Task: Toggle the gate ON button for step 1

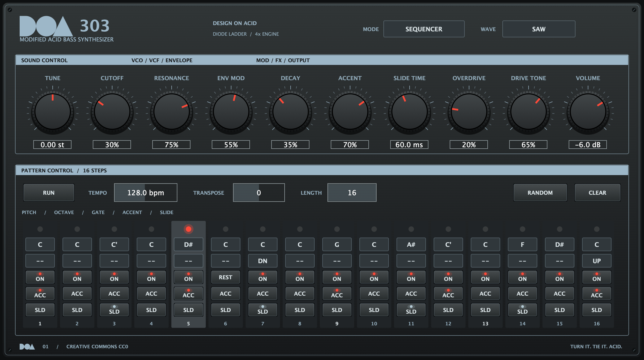Action: [40, 277]
